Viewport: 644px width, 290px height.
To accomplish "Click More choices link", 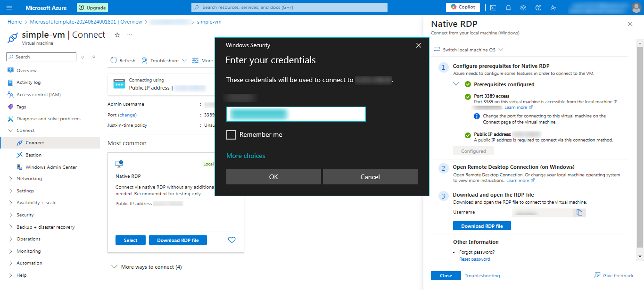I will click(246, 156).
